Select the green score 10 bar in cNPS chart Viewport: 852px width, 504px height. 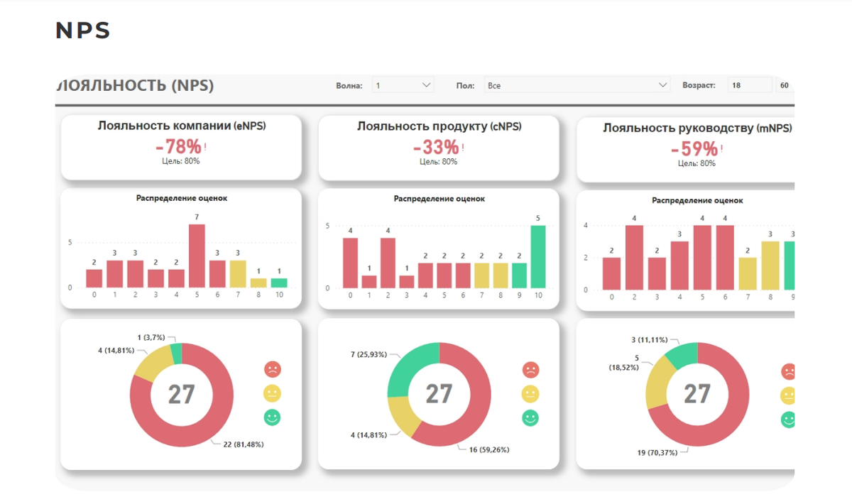point(538,256)
